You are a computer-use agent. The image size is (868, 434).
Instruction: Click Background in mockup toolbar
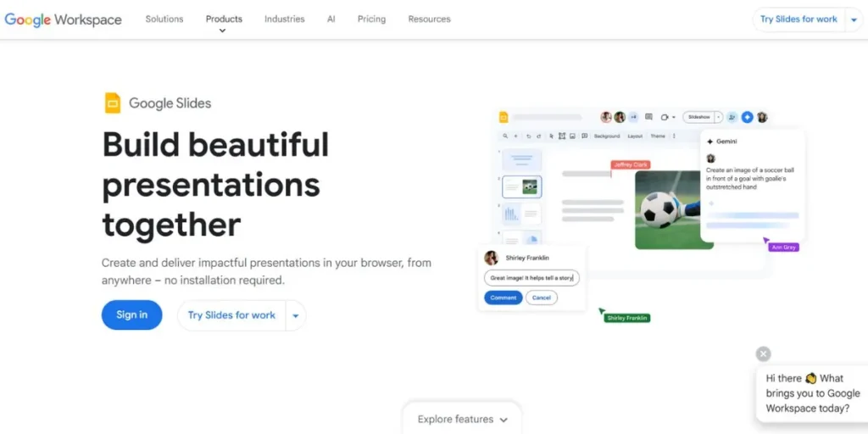click(x=607, y=136)
